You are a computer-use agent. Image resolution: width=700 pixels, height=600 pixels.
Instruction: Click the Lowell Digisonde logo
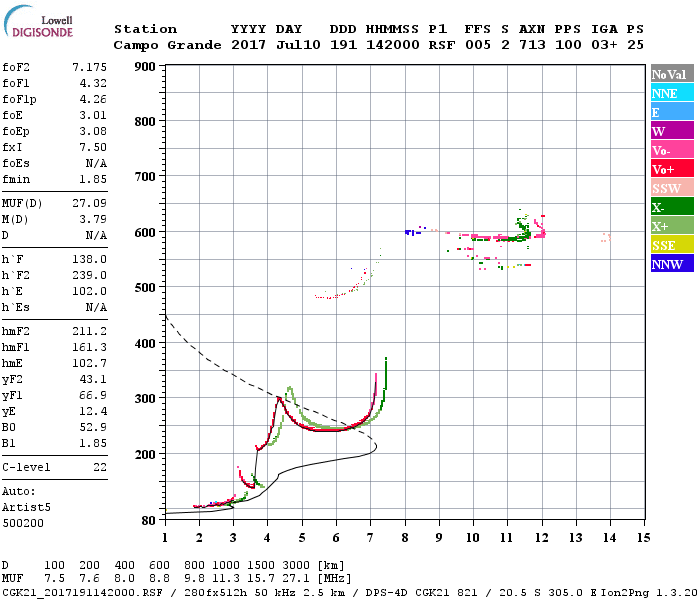point(38,21)
